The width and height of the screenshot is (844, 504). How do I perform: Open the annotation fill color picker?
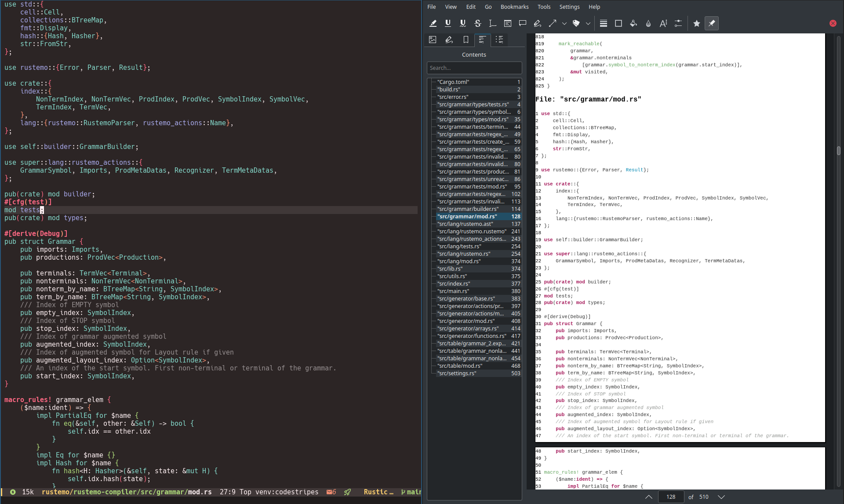click(633, 23)
